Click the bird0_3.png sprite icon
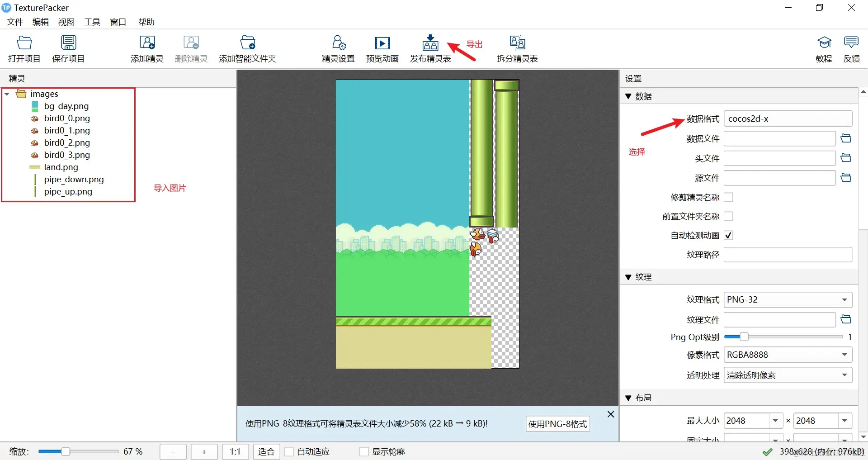This screenshot has height=460, width=868. (35, 155)
